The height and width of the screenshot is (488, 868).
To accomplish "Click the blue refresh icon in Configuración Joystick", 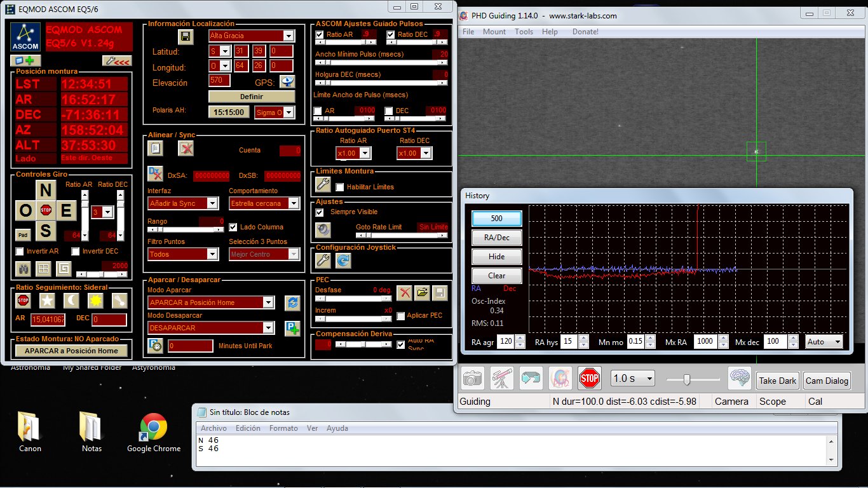I will [x=344, y=259].
